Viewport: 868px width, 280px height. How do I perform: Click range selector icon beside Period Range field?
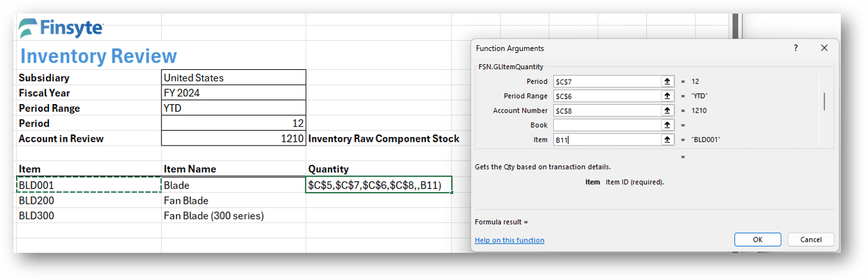click(667, 96)
